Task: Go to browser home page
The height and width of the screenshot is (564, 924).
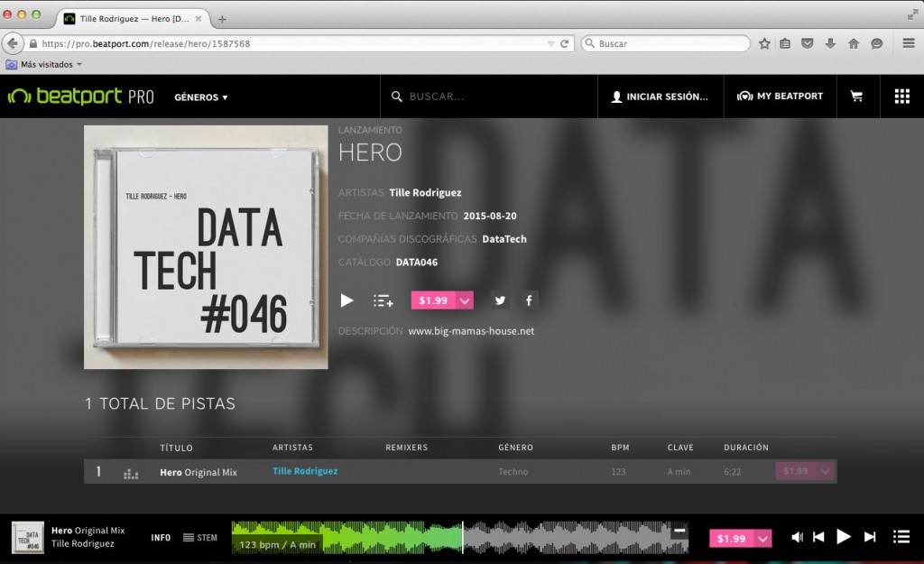Action: click(854, 43)
